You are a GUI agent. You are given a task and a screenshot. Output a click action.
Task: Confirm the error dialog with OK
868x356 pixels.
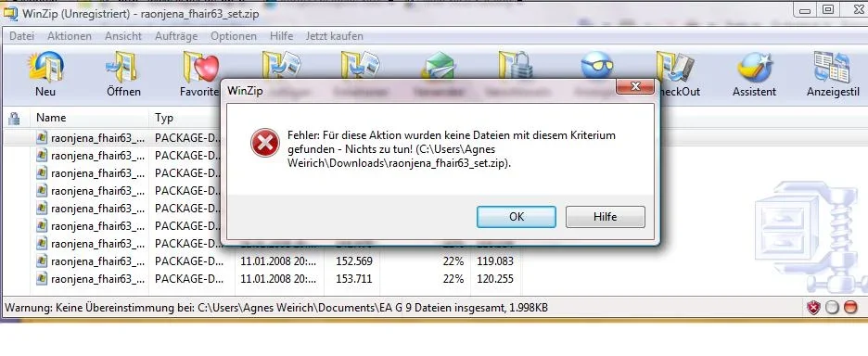click(517, 217)
